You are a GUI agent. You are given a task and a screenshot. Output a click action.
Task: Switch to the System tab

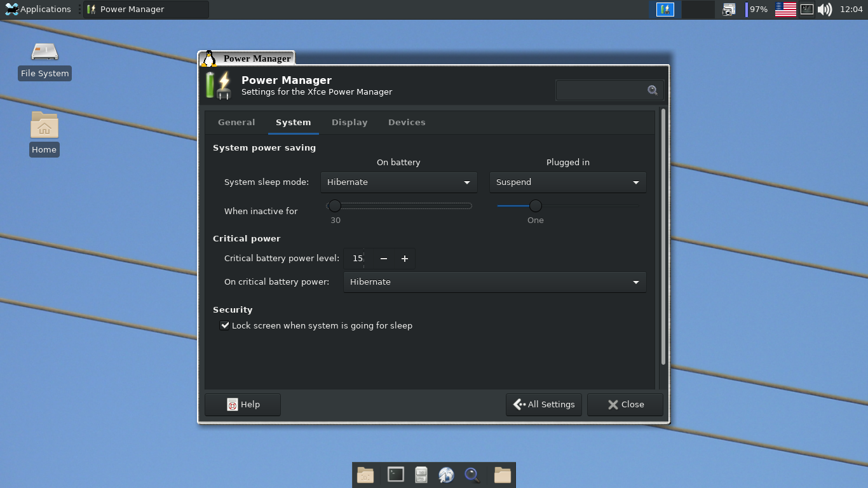(293, 122)
